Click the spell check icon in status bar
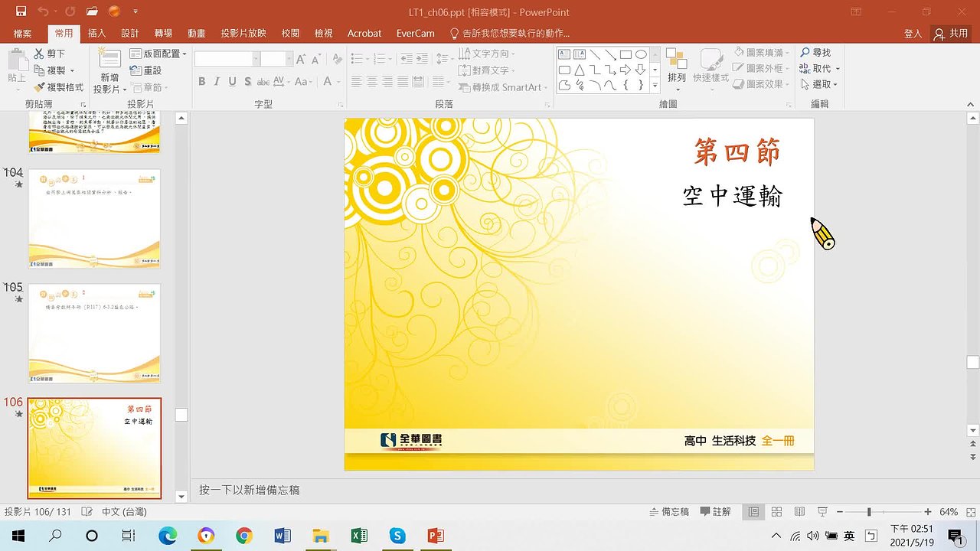The image size is (980, 551). pyautogui.click(x=87, y=512)
